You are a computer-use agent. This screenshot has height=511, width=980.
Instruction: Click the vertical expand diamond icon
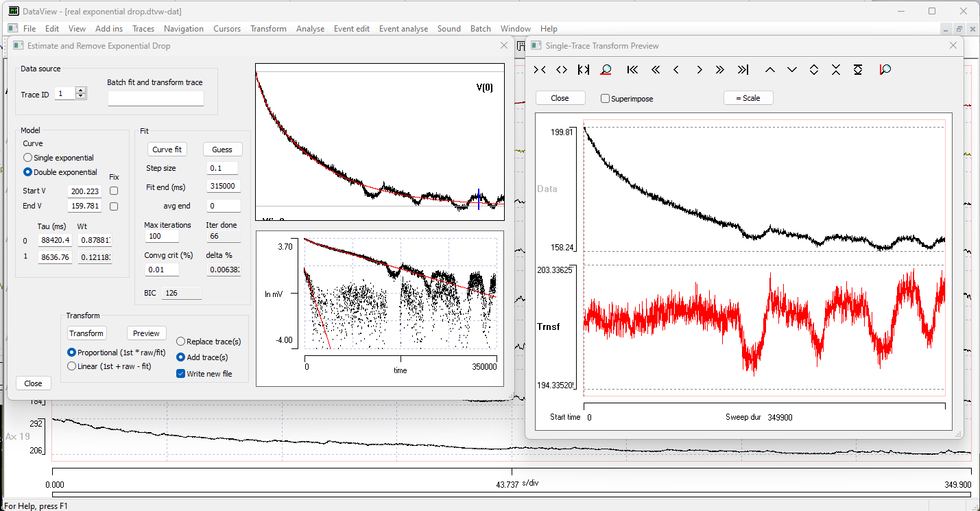pyautogui.click(x=814, y=69)
